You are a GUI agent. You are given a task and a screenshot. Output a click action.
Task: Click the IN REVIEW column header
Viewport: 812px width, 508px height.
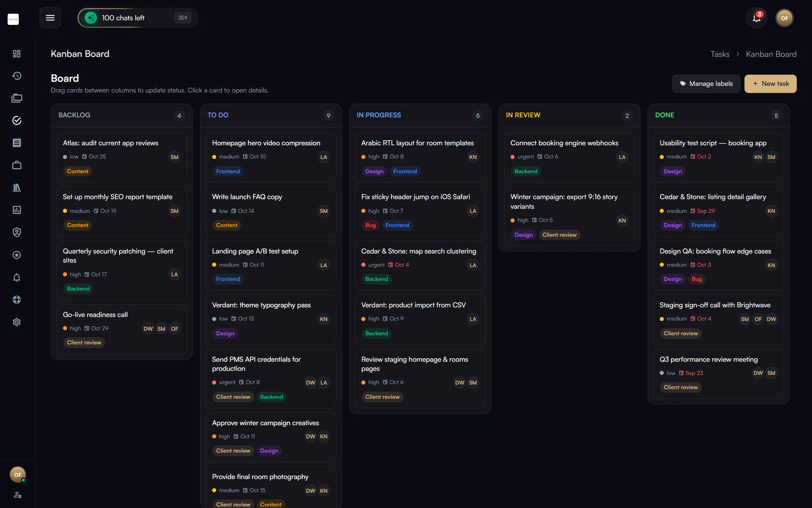523,115
